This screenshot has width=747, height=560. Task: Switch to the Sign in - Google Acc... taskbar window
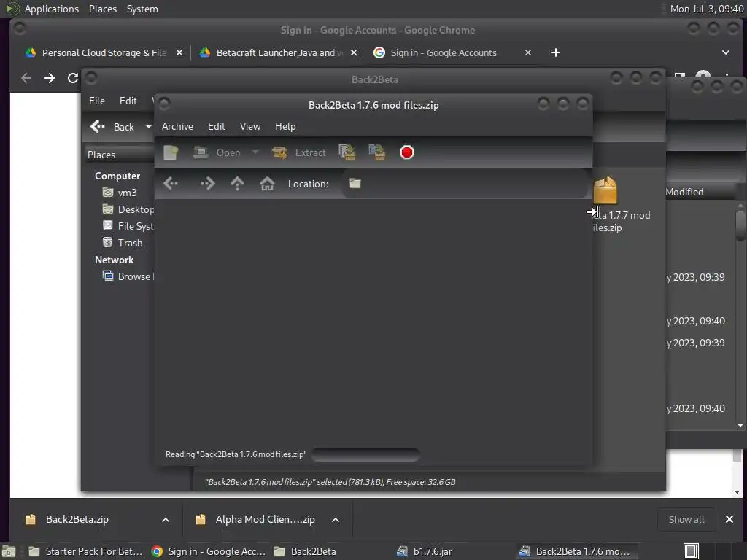pyautogui.click(x=209, y=551)
